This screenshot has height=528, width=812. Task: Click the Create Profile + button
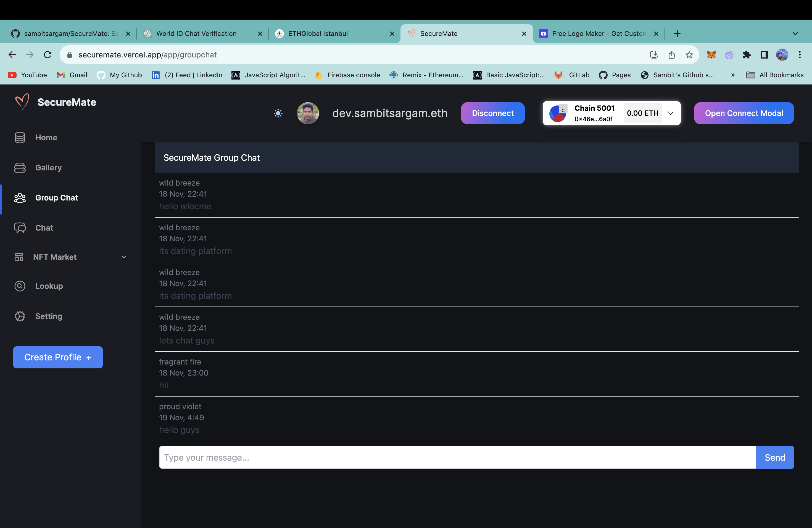(x=58, y=357)
